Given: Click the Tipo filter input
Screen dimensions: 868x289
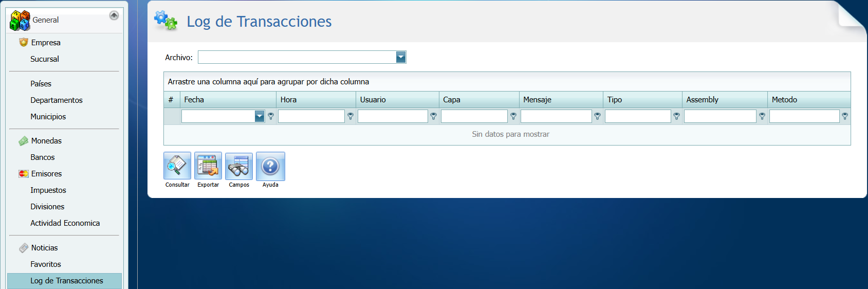Looking at the screenshot, I should (x=638, y=116).
